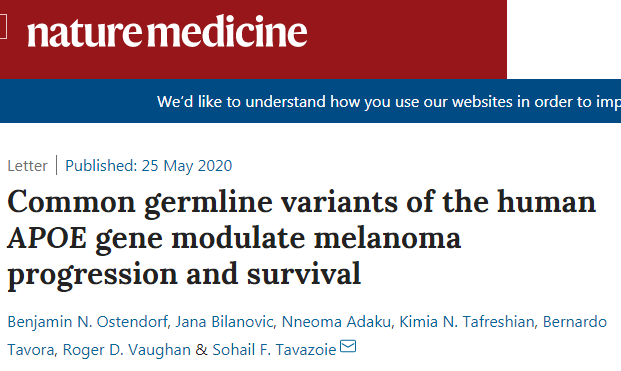Click the envelope icon beside Sohail F. Tavazoie
The image size is (621, 371).
[348, 346]
